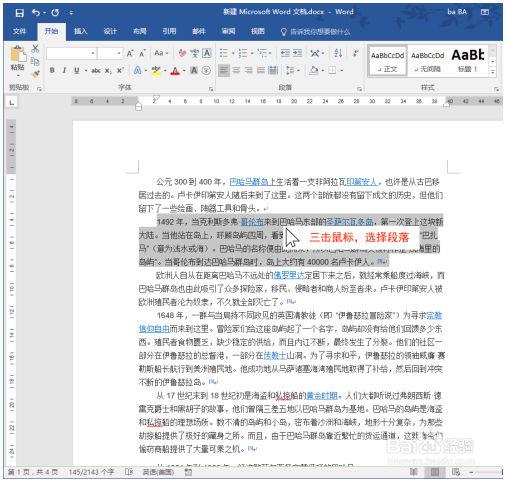Click the Save icon in title bar

point(20,13)
